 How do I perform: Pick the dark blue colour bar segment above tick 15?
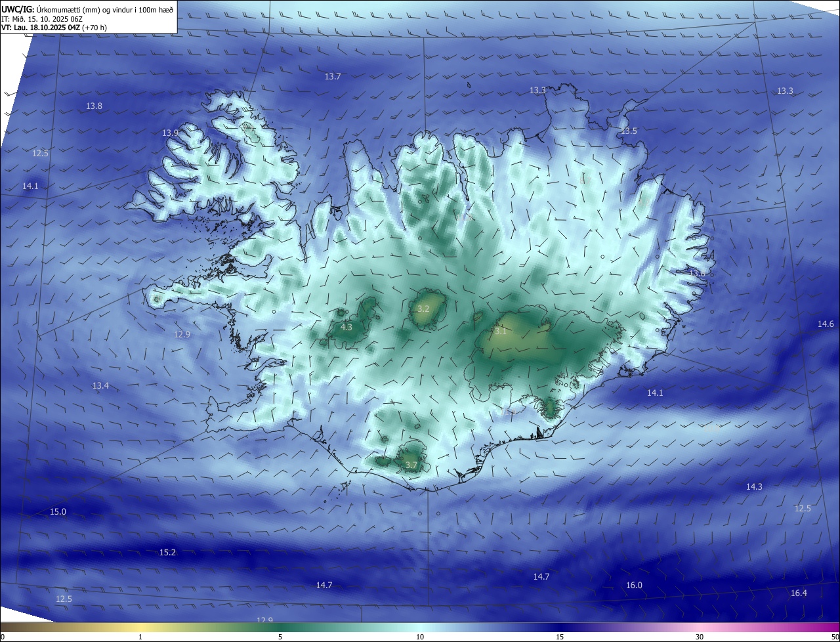click(560, 627)
